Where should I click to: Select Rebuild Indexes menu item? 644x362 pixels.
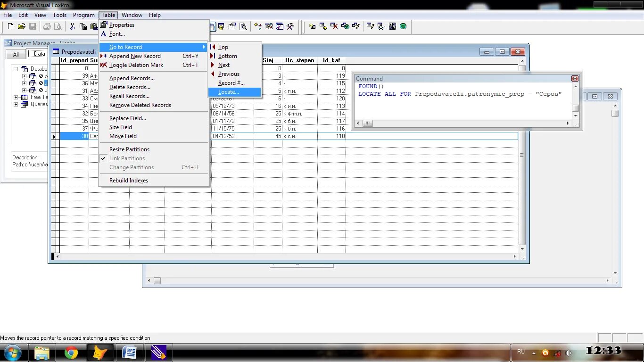pos(154,181)
